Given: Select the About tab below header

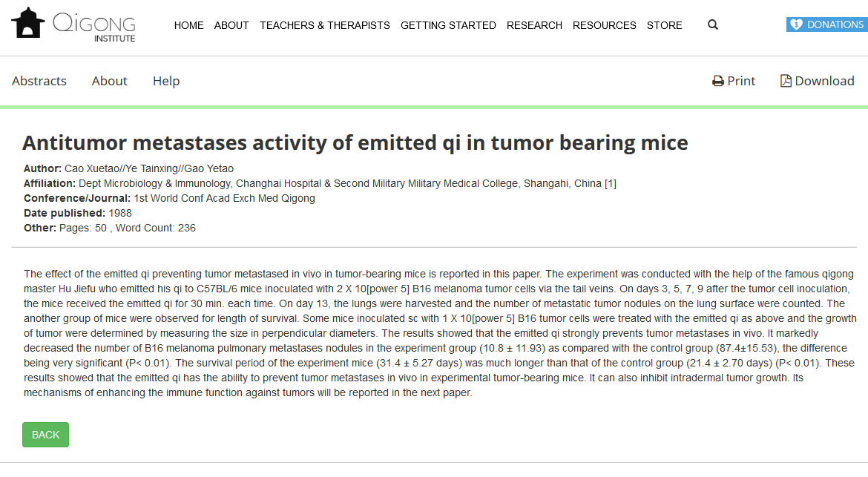Looking at the screenshot, I should (x=110, y=81).
